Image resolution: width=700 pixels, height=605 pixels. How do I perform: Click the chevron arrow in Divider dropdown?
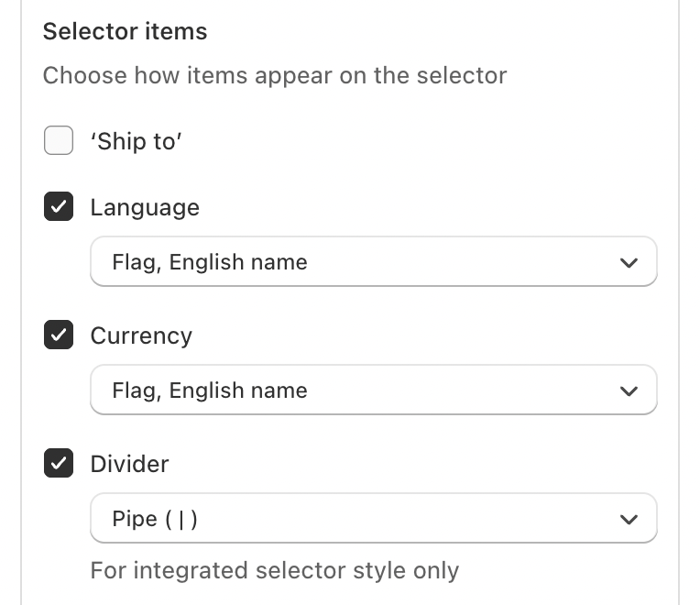[629, 520]
